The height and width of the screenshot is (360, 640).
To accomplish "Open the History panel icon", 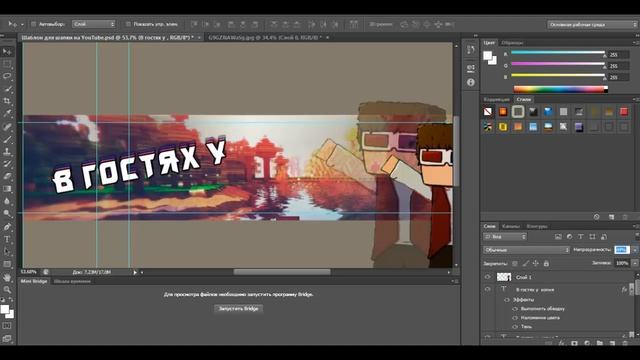I will point(471,50).
